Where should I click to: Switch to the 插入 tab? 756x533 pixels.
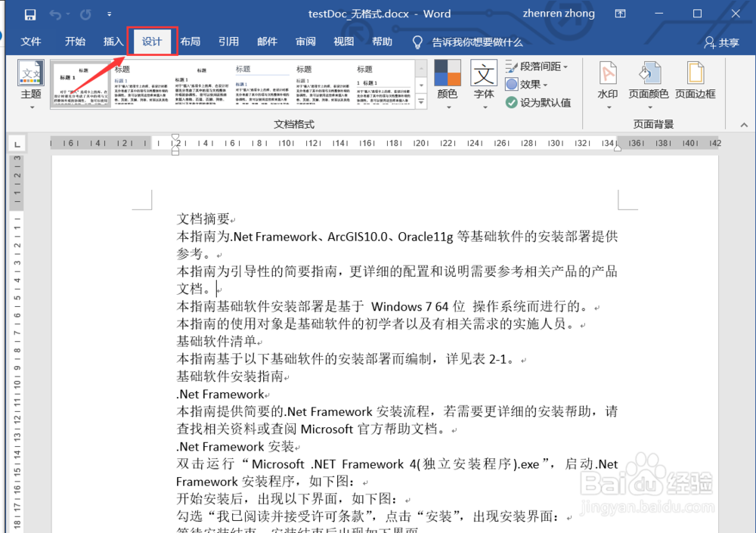pyautogui.click(x=113, y=42)
